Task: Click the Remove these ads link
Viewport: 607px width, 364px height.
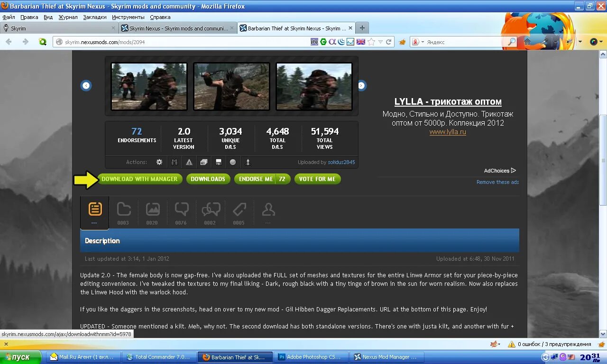Action: click(x=497, y=182)
